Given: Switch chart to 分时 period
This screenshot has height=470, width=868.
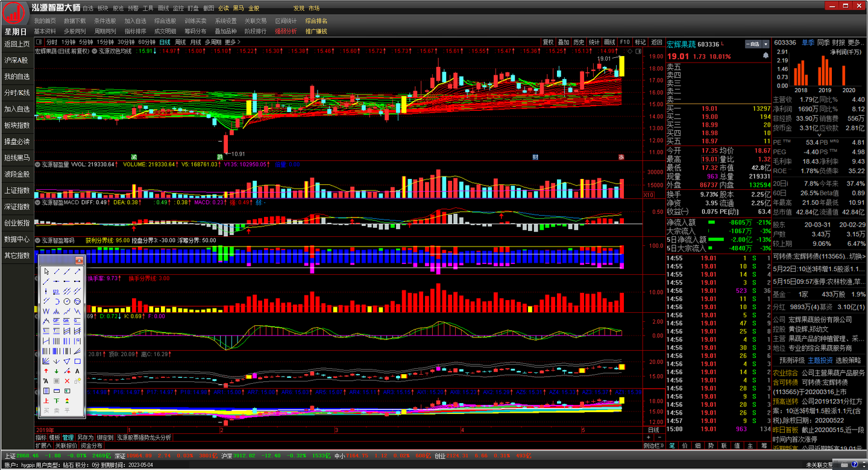Looking at the screenshot, I should tap(52, 42).
